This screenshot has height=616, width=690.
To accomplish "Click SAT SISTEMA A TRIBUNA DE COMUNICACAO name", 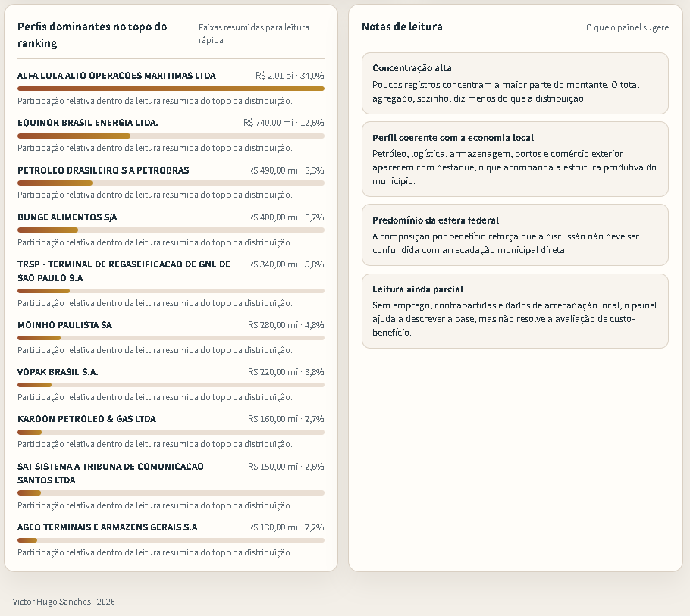I will click(x=113, y=473).
